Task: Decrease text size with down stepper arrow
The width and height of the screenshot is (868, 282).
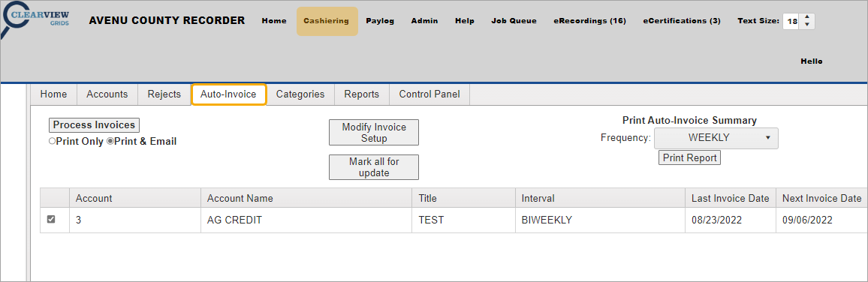Action: 806,25
